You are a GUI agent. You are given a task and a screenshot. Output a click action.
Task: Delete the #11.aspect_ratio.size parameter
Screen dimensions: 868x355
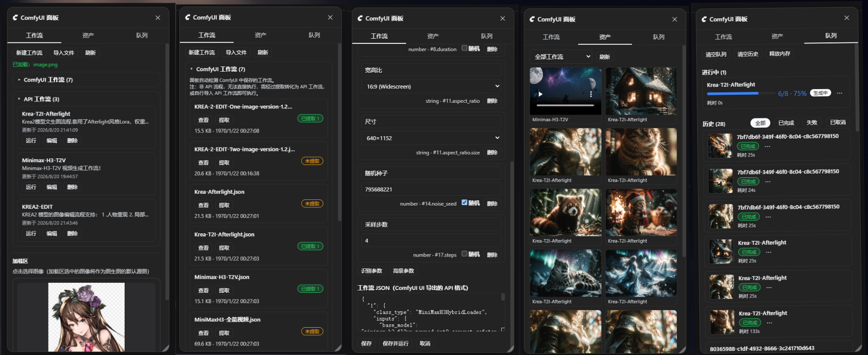[492, 152]
